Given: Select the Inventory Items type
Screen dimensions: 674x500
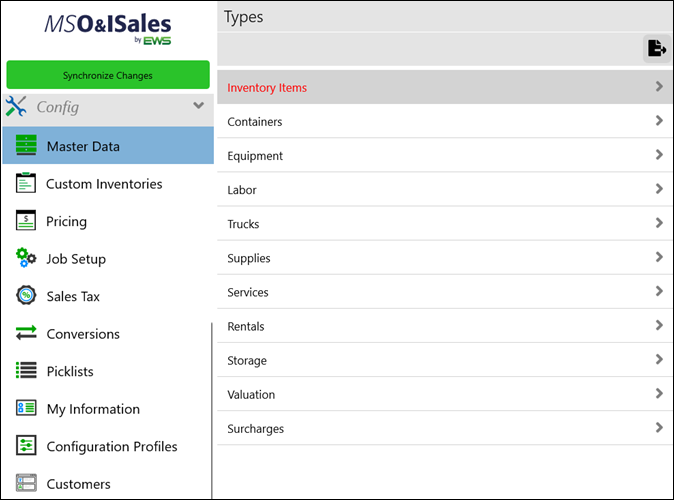Looking at the screenshot, I should pyautogui.click(x=267, y=88).
